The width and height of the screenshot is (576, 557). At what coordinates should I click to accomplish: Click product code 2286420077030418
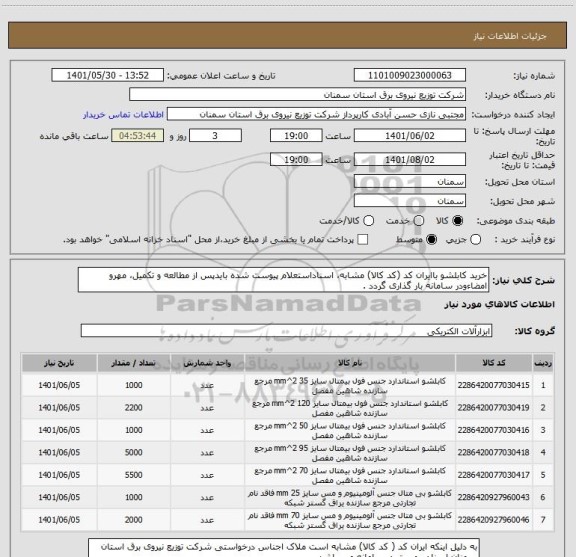493,452
